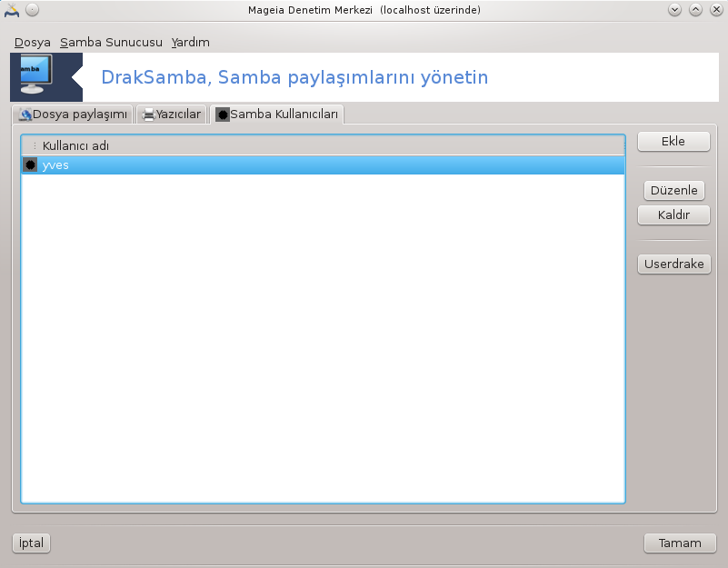This screenshot has height=568, width=728.
Task: Click the Kaldır button to remove user
Action: pyautogui.click(x=673, y=215)
